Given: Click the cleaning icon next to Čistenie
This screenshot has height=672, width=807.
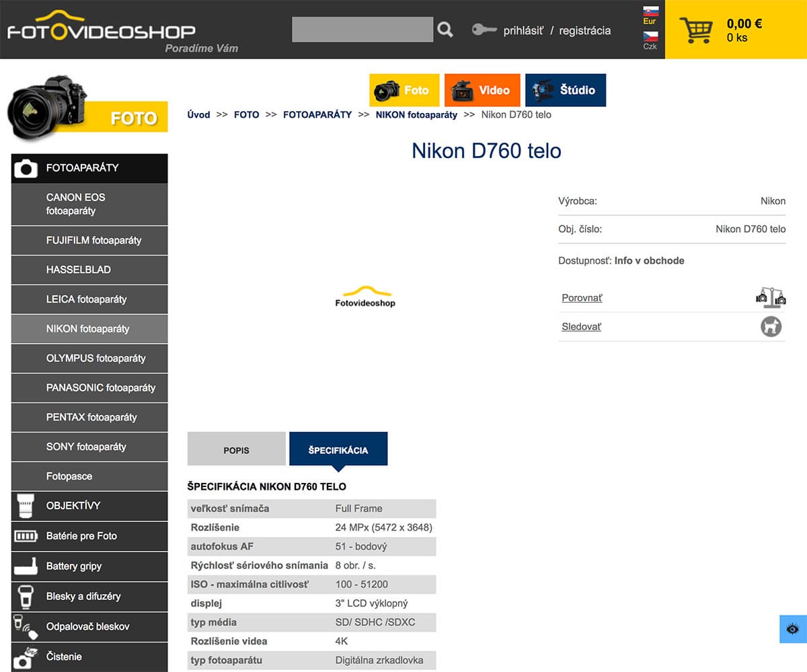Looking at the screenshot, I should 25,657.
